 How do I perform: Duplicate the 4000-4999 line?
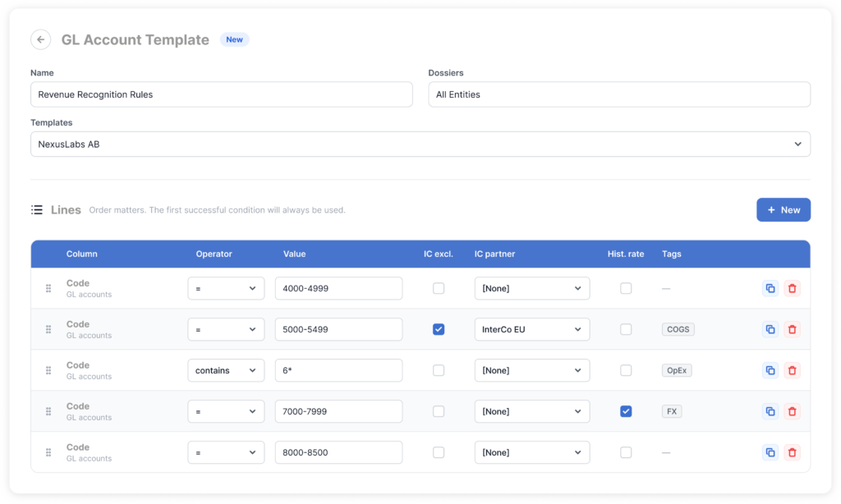click(x=770, y=288)
